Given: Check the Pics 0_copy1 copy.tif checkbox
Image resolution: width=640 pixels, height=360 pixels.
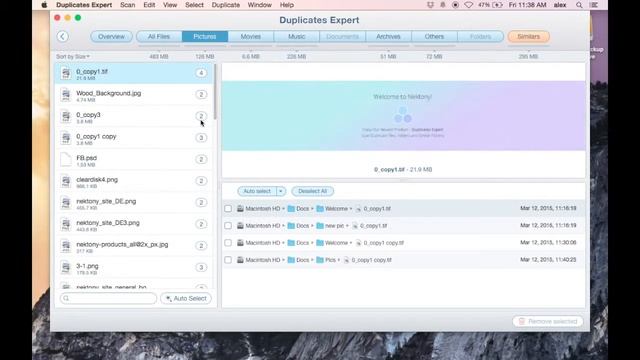Looking at the screenshot, I should [228, 260].
